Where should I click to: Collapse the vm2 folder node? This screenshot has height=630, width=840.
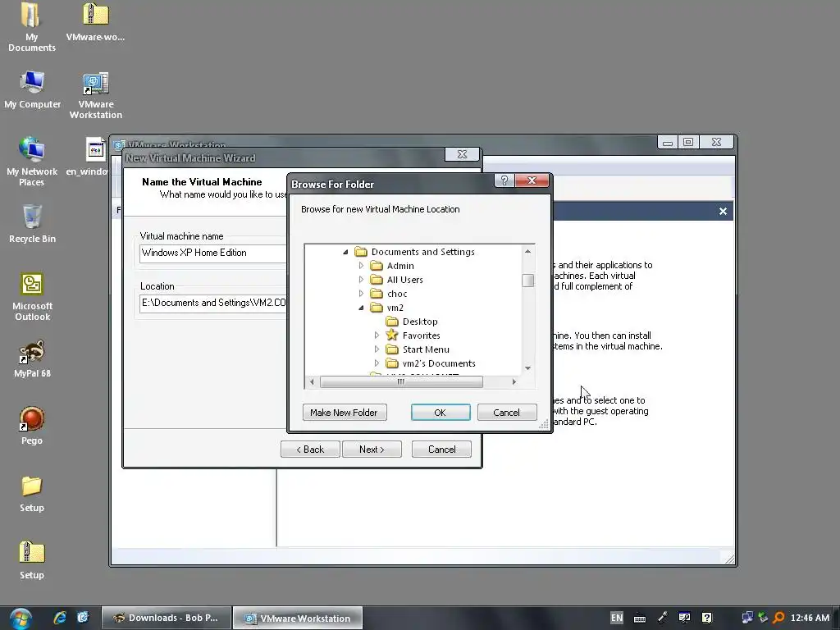pos(361,308)
